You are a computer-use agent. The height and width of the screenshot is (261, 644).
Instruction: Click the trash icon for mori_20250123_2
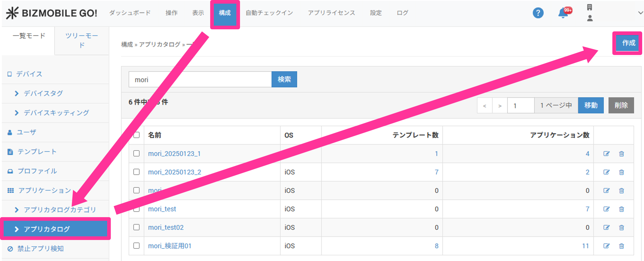(621, 172)
